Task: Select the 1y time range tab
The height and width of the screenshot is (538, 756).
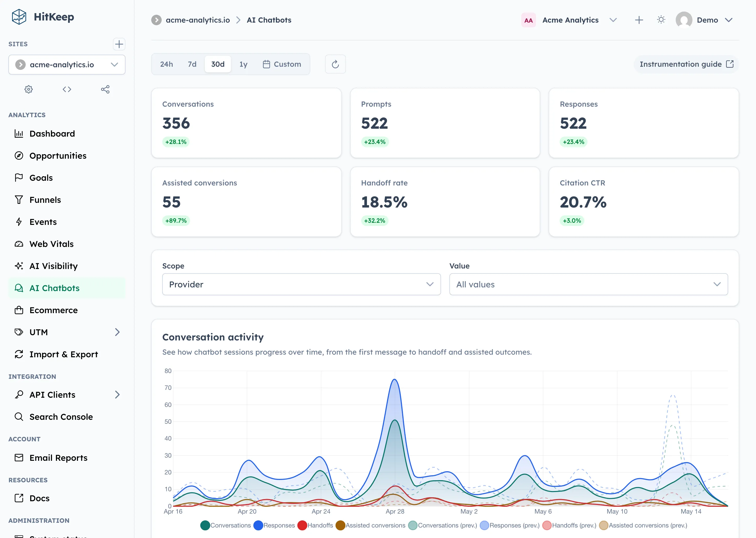Action: click(x=243, y=64)
